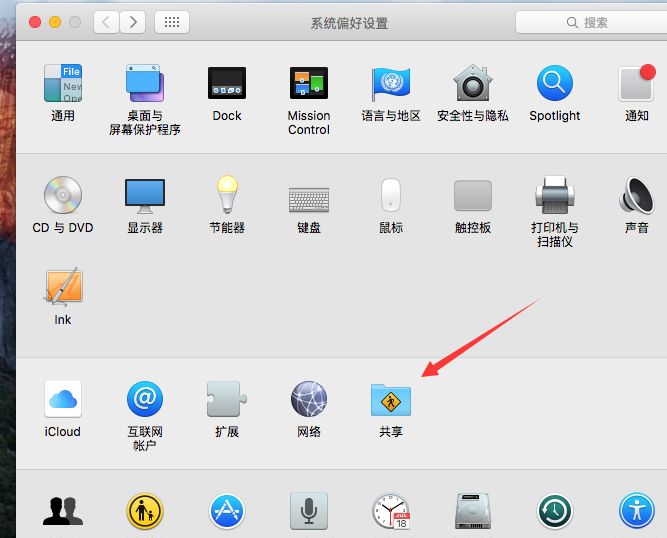The height and width of the screenshot is (538, 667).
Task: Open Time Machine icon
Action: coord(555,511)
